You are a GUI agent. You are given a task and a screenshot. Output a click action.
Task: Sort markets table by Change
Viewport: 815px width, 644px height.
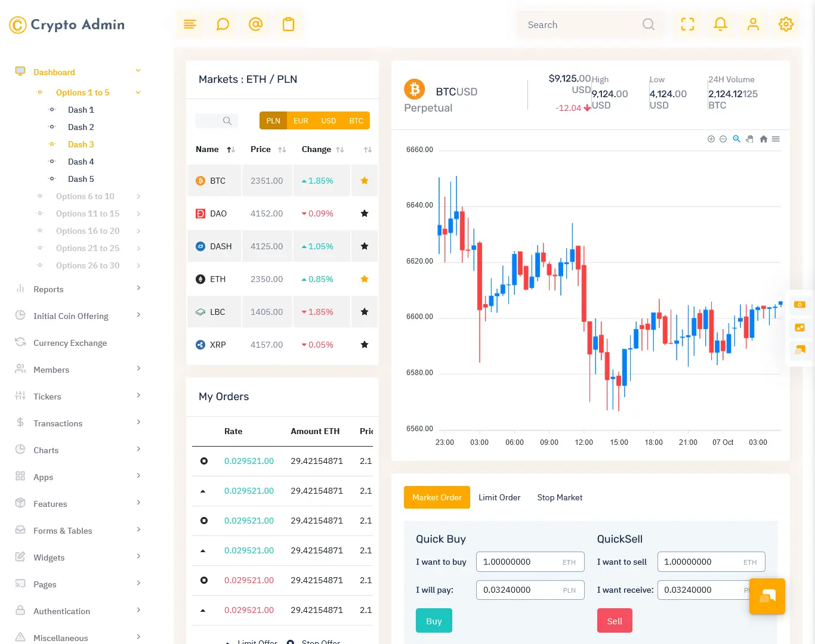click(x=323, y=149)
